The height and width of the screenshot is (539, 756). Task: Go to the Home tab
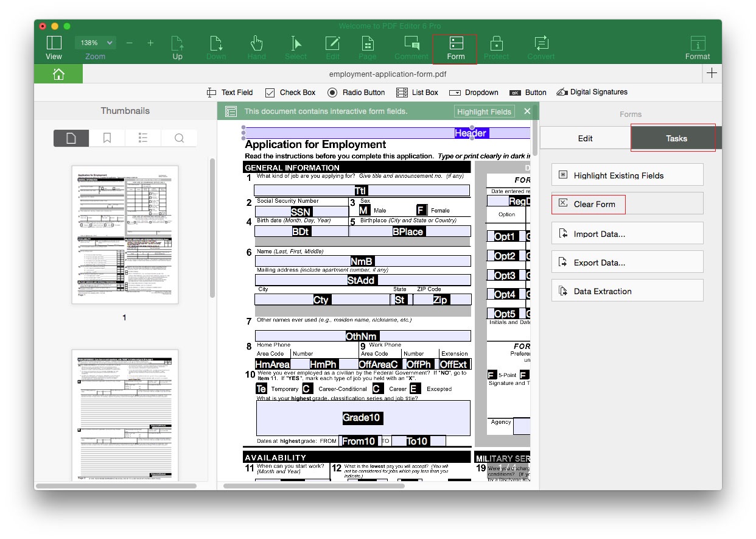(x=58, y=74)
